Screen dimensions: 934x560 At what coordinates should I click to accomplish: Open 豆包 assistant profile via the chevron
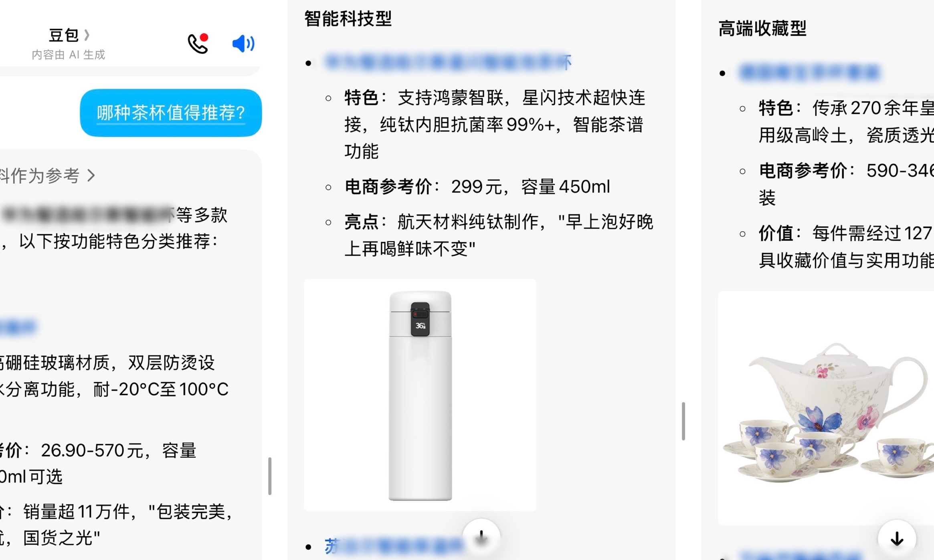coord(87,35)
